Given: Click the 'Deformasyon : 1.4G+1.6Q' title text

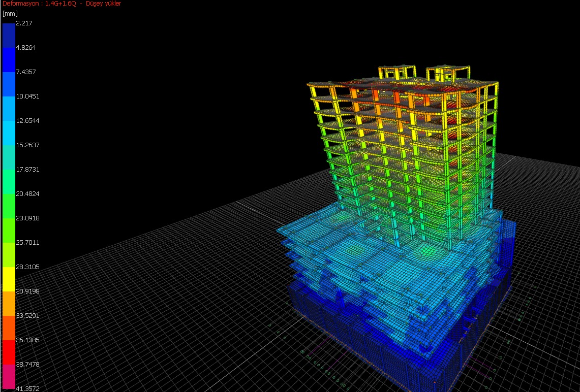Looking at the screenshot, I should click(39, 4).
